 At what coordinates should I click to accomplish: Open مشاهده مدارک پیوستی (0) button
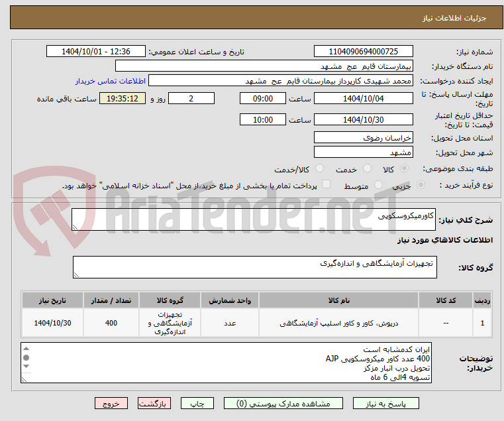coord(283,404)
